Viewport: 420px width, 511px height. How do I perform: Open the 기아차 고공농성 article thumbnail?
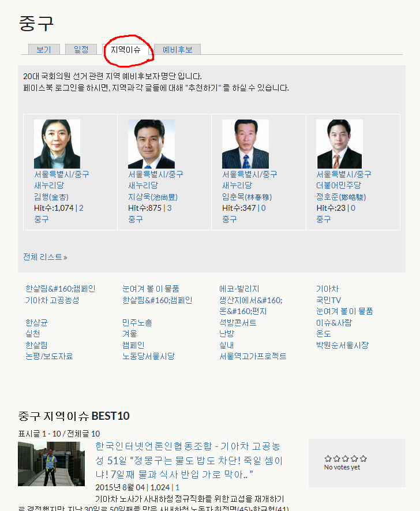43,464
